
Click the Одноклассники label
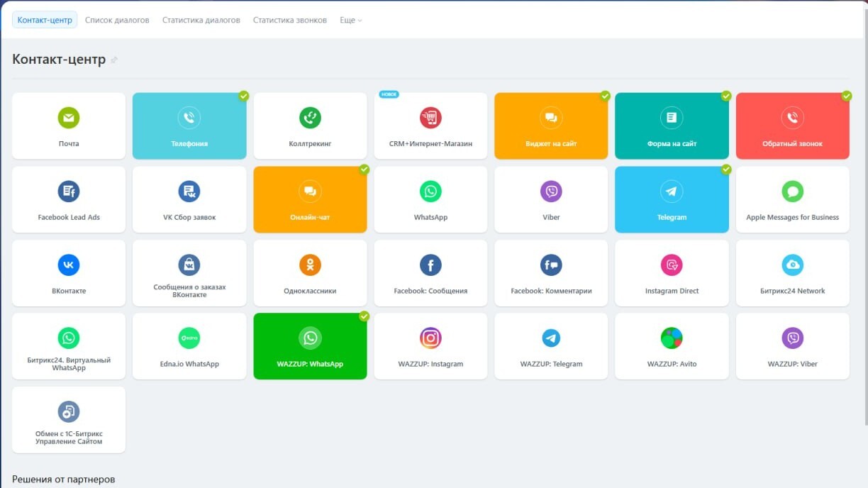pos(310,291)
